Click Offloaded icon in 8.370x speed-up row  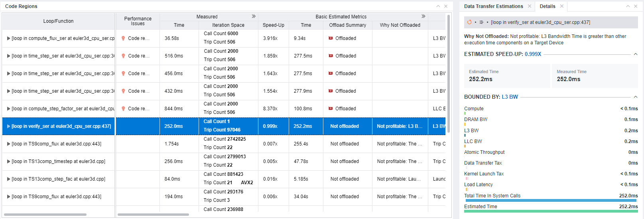pos(331,109)
